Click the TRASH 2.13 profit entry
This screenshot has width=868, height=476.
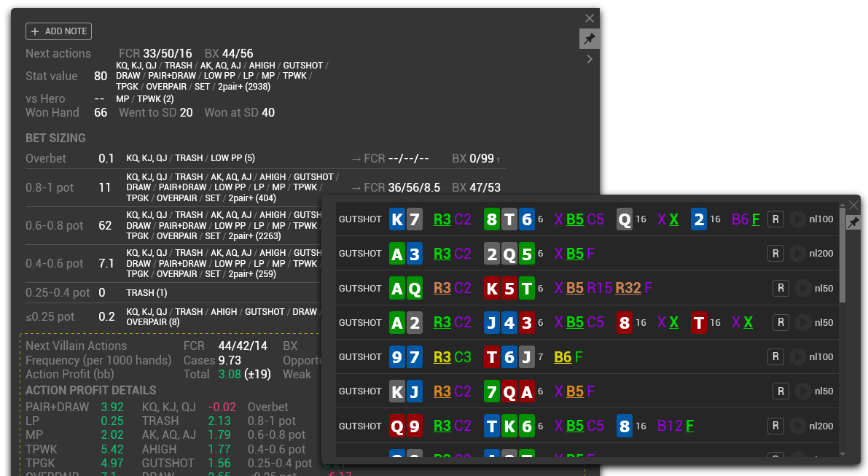[x=186, y=421]
